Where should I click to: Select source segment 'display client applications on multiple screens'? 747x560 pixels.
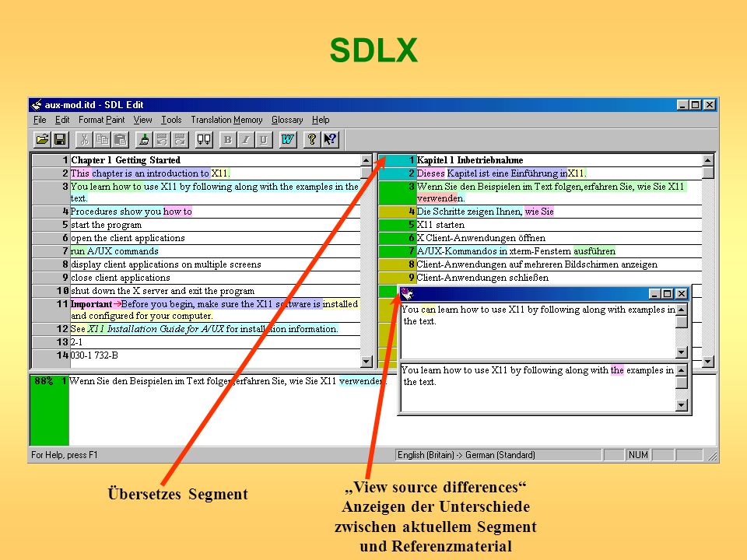pos(216,264)
